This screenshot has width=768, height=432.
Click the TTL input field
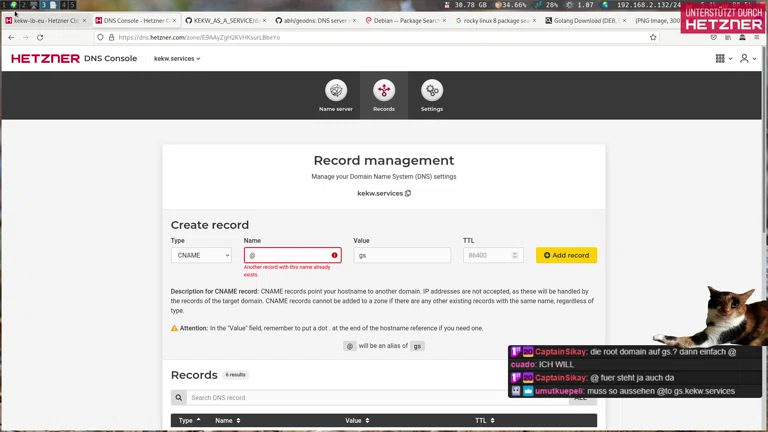click(493, 255)
